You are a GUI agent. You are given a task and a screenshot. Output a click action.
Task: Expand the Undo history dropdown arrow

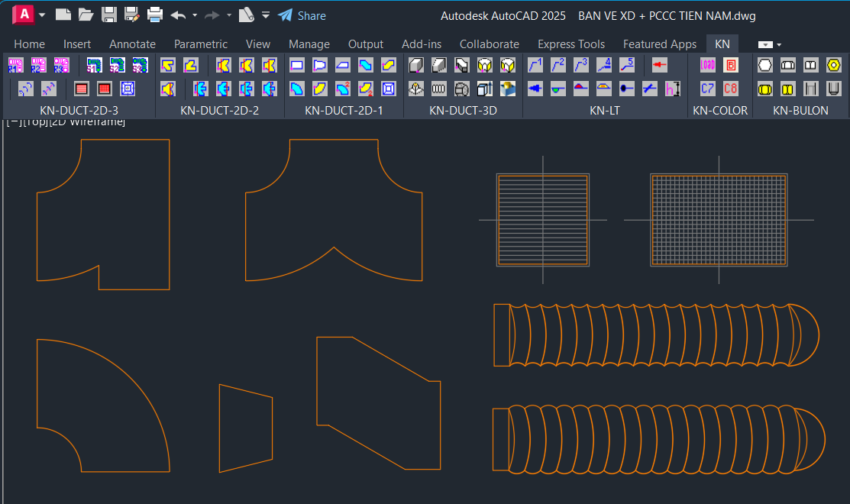[195, 15]
